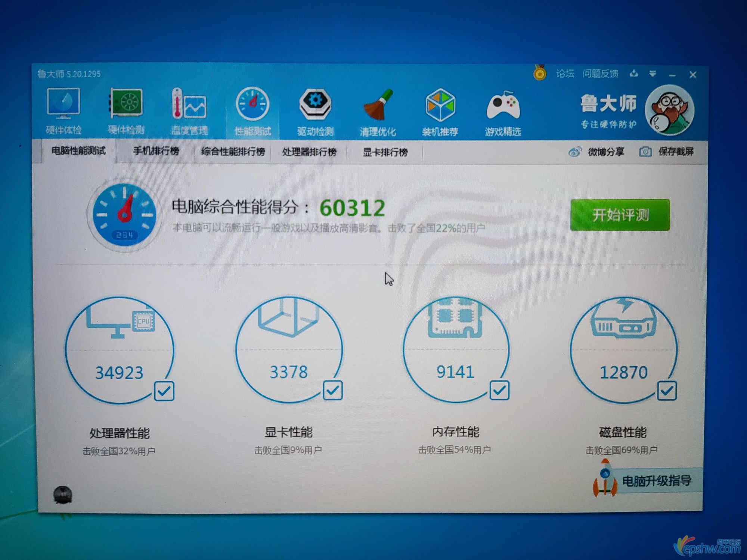Open 温度管理 temperature management icon
Image resolution: width=747 pixels, height=560 pixels.
click(189, 104)
